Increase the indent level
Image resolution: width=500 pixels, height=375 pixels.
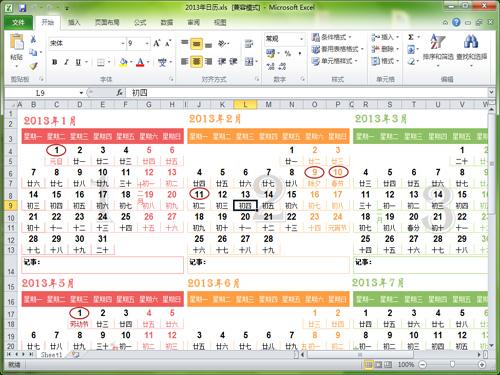click(x=233, y=62)
